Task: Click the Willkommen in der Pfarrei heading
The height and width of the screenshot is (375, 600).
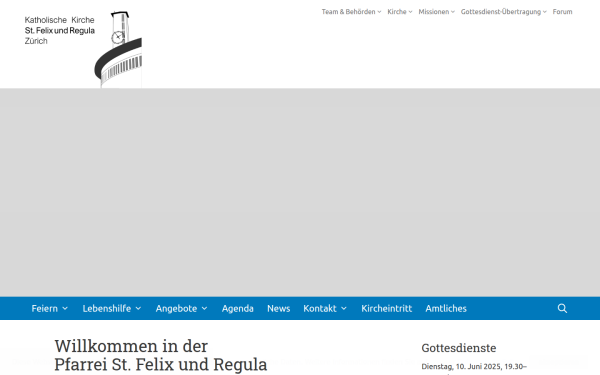Action: pyautogui.click(x=161, y=355)
